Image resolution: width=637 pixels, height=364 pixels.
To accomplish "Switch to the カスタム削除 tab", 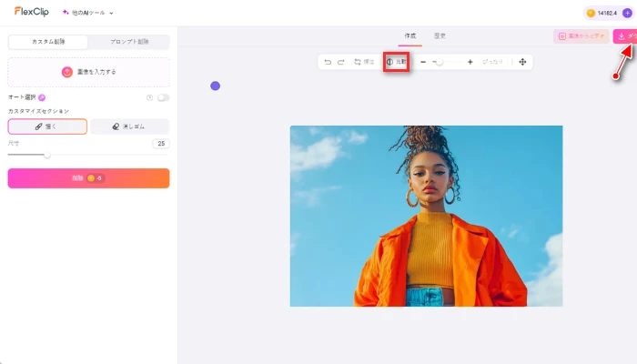I will [x=48, y=42].
